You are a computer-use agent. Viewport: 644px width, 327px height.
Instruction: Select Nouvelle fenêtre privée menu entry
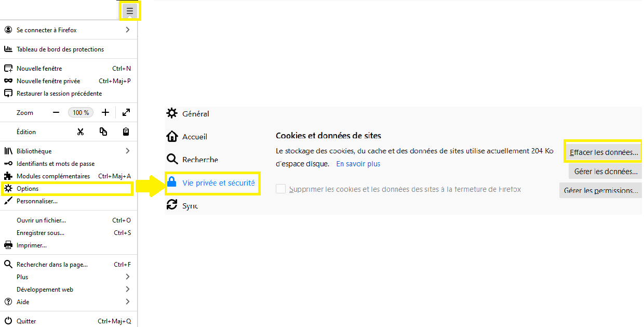(x=48, y=81)
